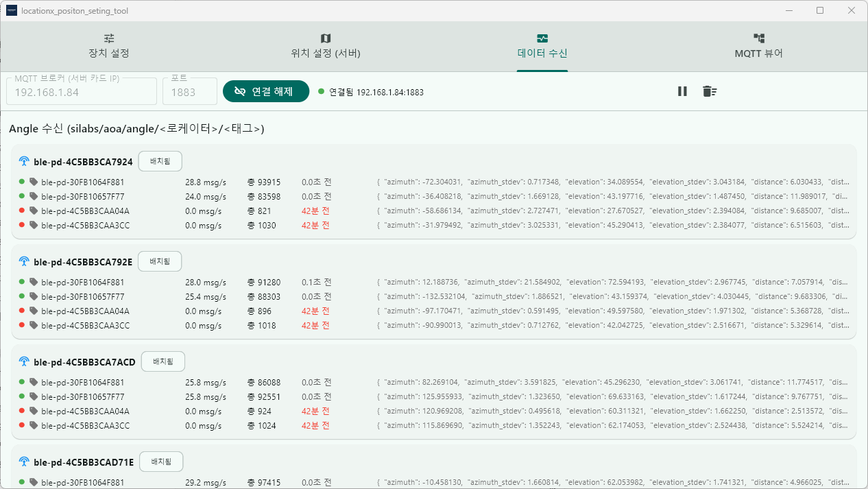Click JSON payload with azimuth -72.304031
The width and height of the screenshot is (868, 489).
613,182
